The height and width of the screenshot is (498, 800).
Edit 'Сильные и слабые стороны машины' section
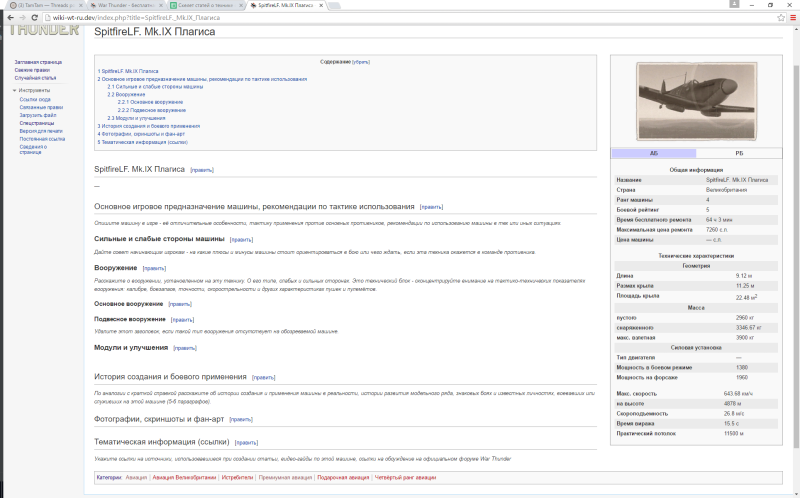point(241,239)
